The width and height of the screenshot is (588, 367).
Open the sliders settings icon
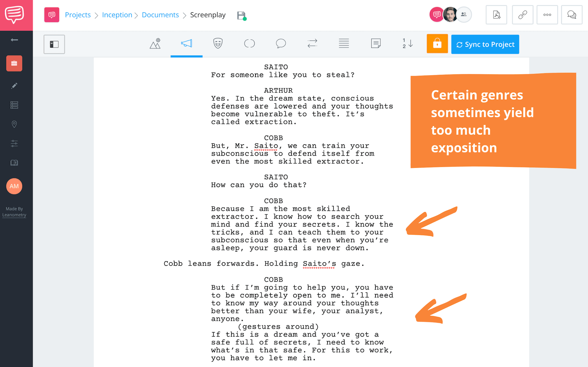pyautogui.click(x=14, y=143)
